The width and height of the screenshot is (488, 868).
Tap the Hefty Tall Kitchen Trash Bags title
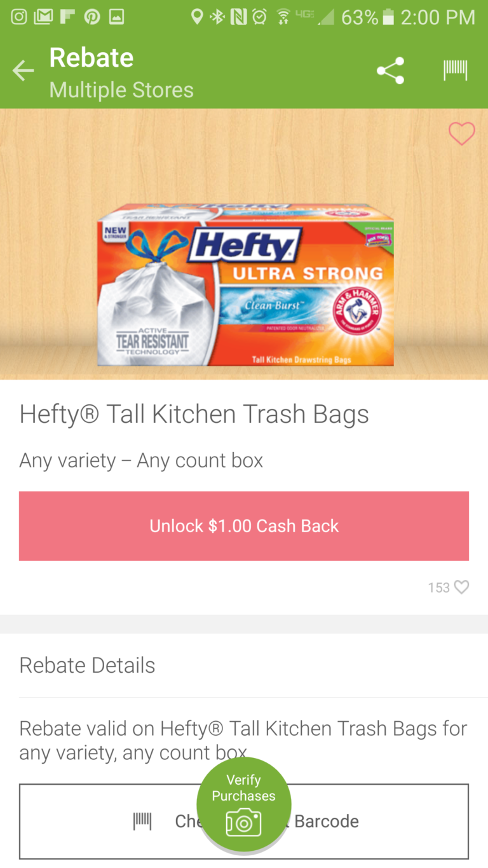[194, 414]
